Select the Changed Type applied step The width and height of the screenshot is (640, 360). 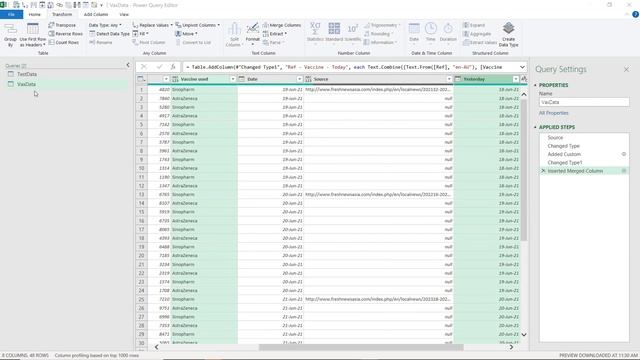[563, 146]
